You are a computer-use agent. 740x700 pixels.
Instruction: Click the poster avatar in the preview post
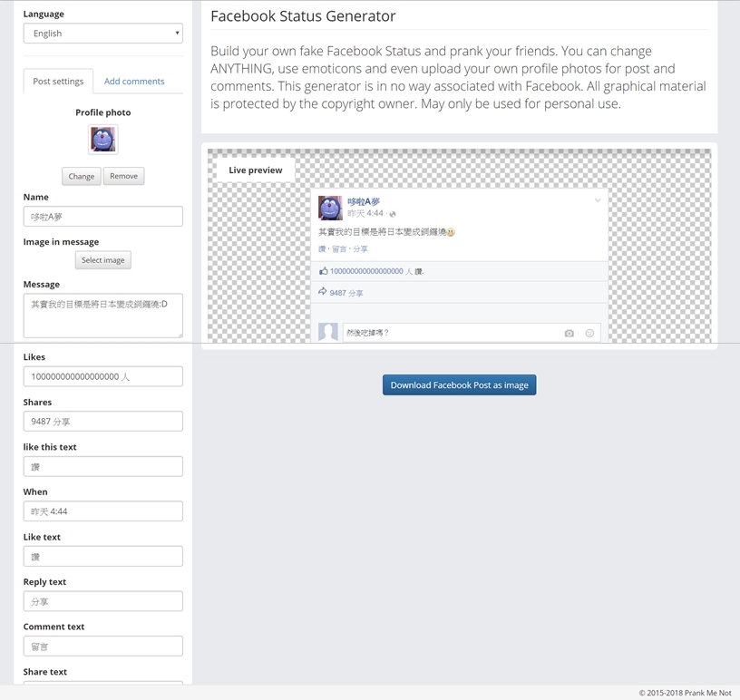pyautogui.click(x=330, y=209)
